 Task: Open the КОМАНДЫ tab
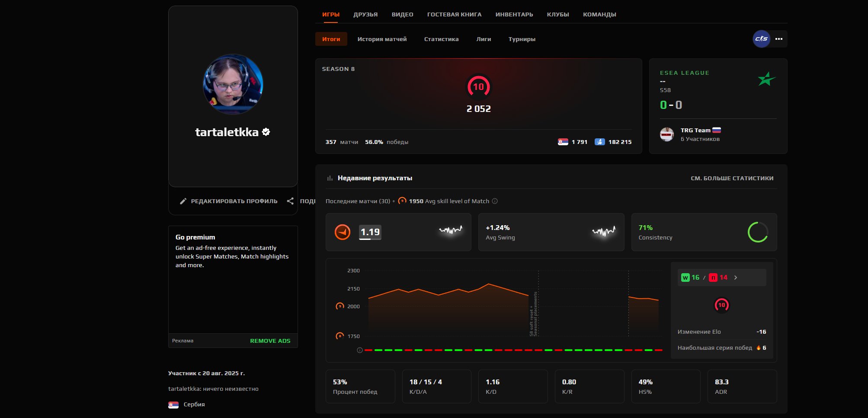point(599,14)
